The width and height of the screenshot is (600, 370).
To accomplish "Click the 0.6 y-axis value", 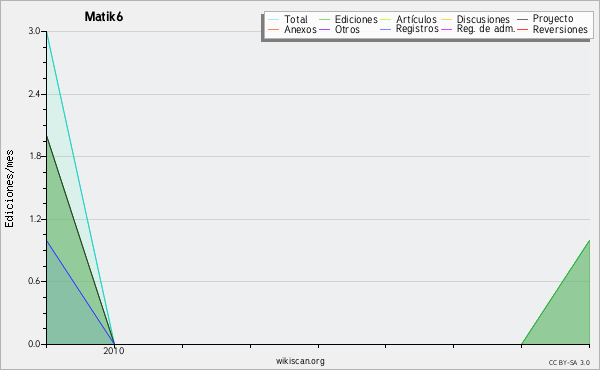I will 34,281.
